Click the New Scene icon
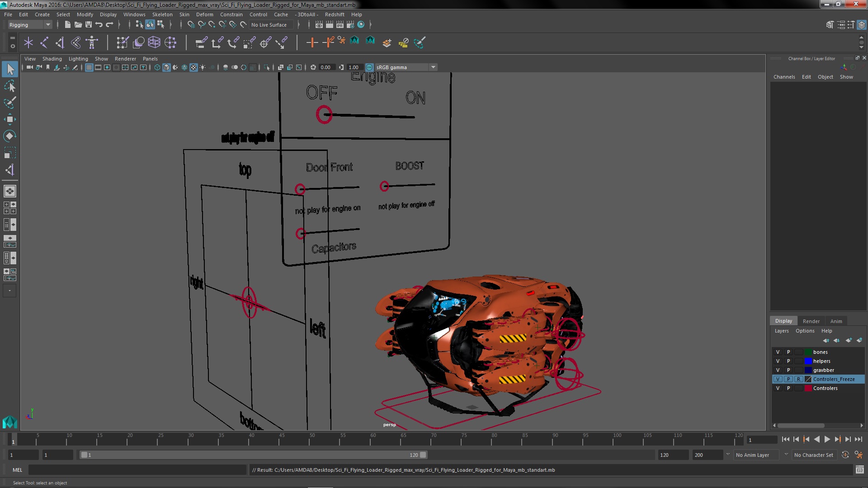The height and width of the screenshot is (488, 868). (x=67, y=25)
